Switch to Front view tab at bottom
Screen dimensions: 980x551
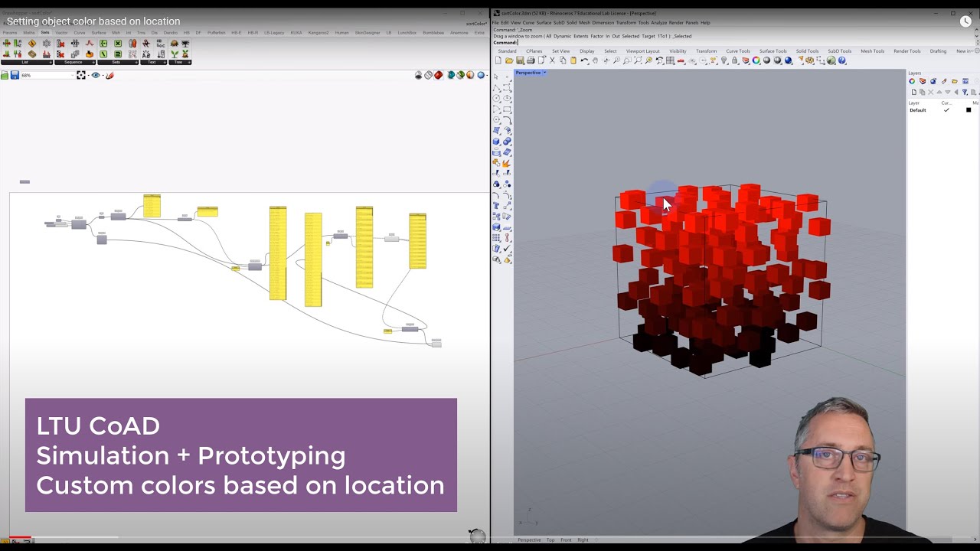(x=566, y=540)
